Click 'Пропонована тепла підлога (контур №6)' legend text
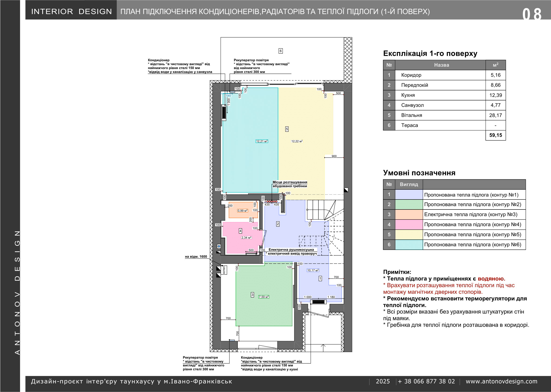 click(x=473, y=245)
